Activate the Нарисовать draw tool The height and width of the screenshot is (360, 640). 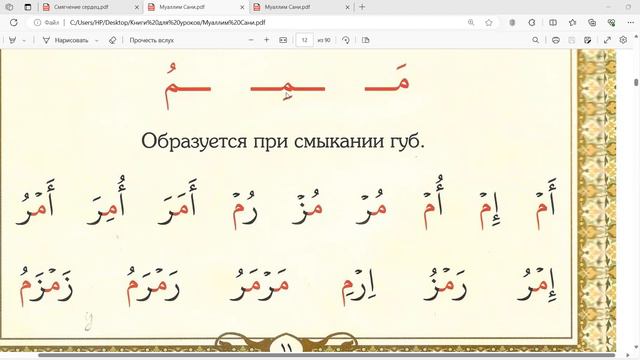point(65,40)
